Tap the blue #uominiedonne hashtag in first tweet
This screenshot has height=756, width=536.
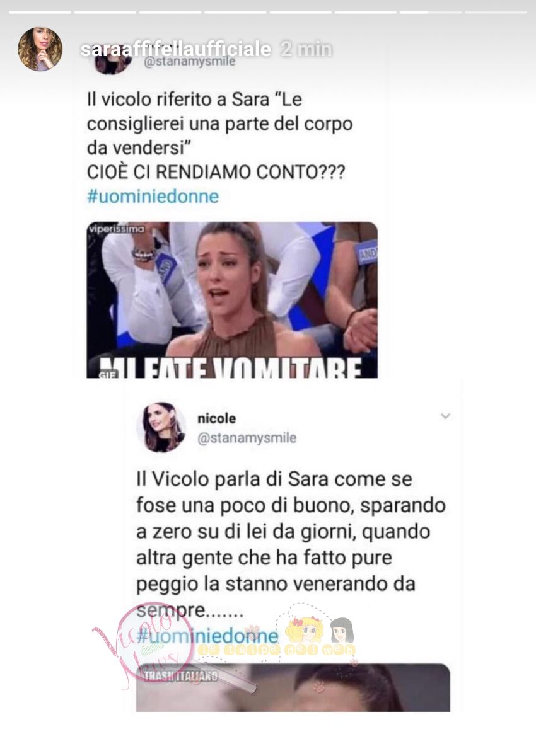pos(152,197)
